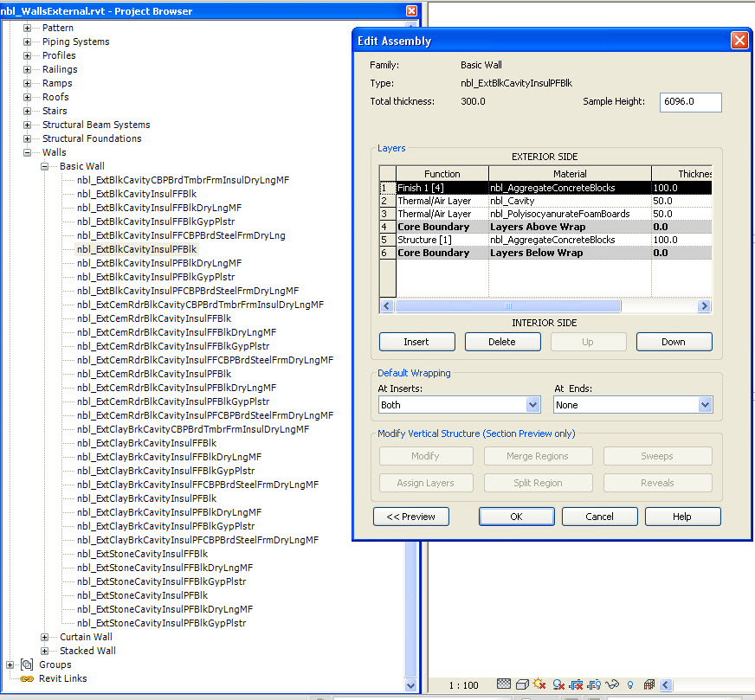Click the Crop View icon

click(577, 684)
